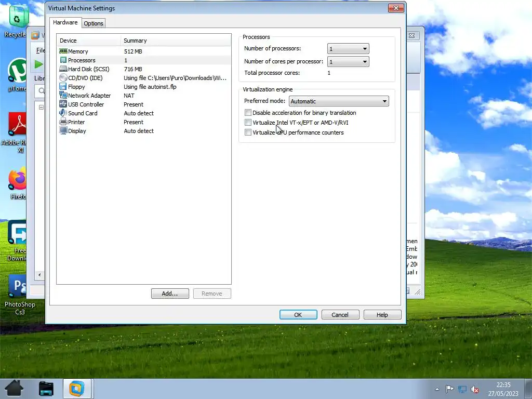This screenshot has width=532, height=399.
Task: Open the file manager taskbar icon
Action: pos(46,389)
